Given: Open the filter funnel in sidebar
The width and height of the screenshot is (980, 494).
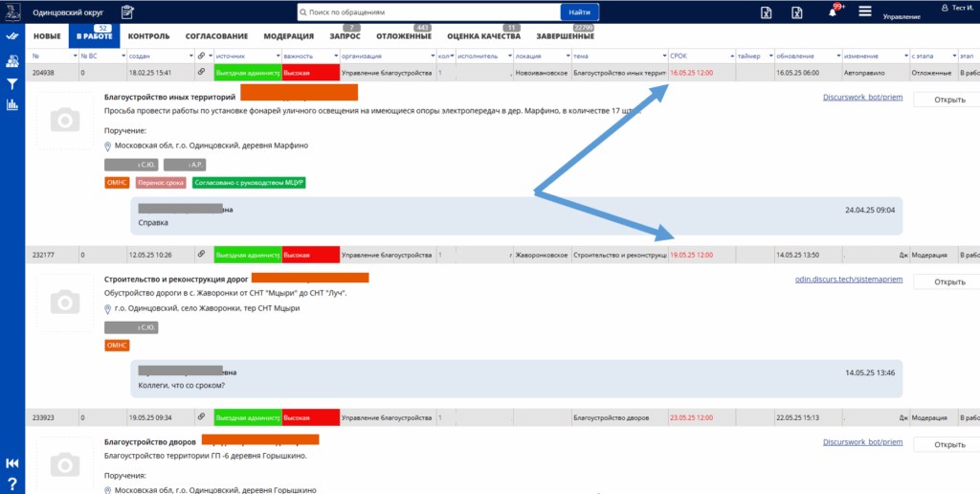Looking at the screenshot, I should coord(11,84).
